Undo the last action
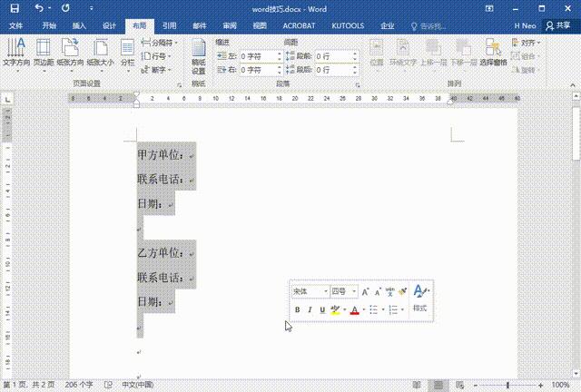The height and width of the screenshot is (392, 581). (39, 8)
